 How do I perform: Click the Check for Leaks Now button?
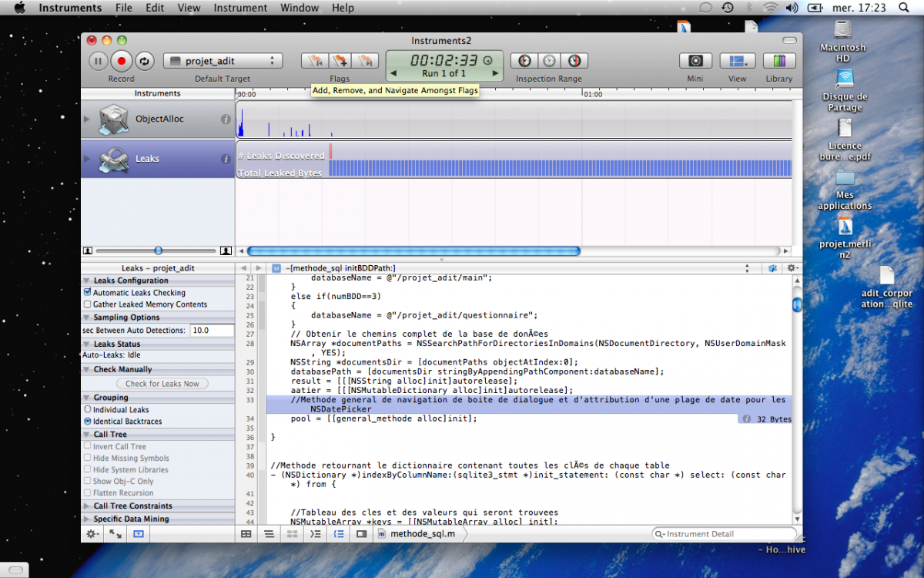[x=162, y=384]
